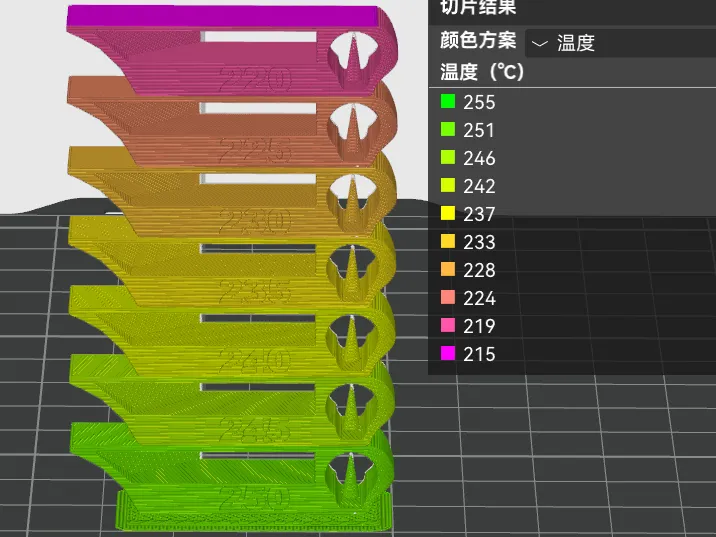Select the 246 temperature value text
The width and height of the screenshot is (716, 537).
pyautogui.click(x=479, y=158)
